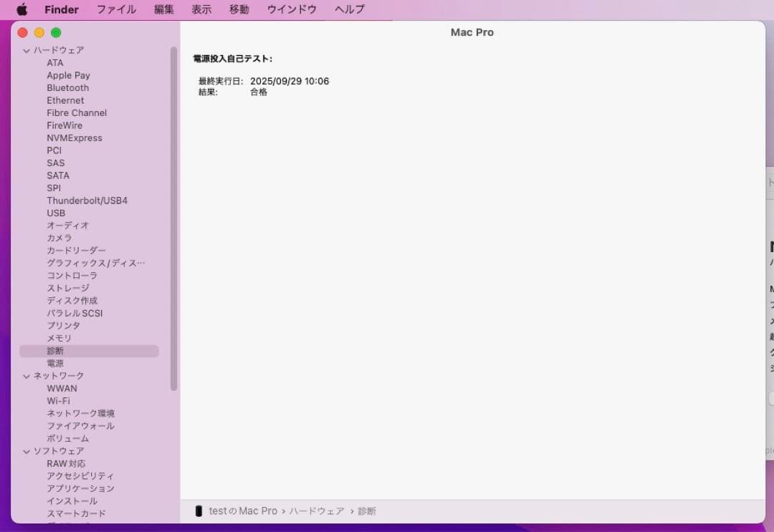The width and height of the screenshot is (774, 532).
Task: Click the Mac Pro icon in path bar
Action: 199,511
